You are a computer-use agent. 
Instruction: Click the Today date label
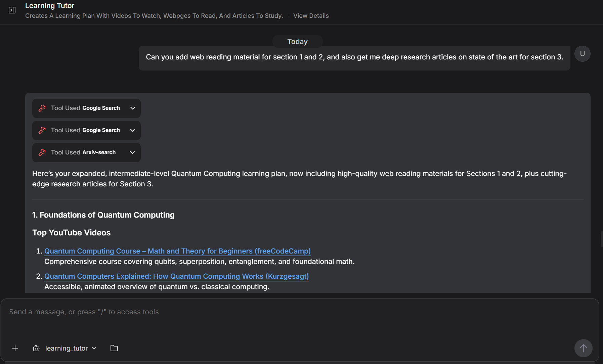click(x=297, y=42)
